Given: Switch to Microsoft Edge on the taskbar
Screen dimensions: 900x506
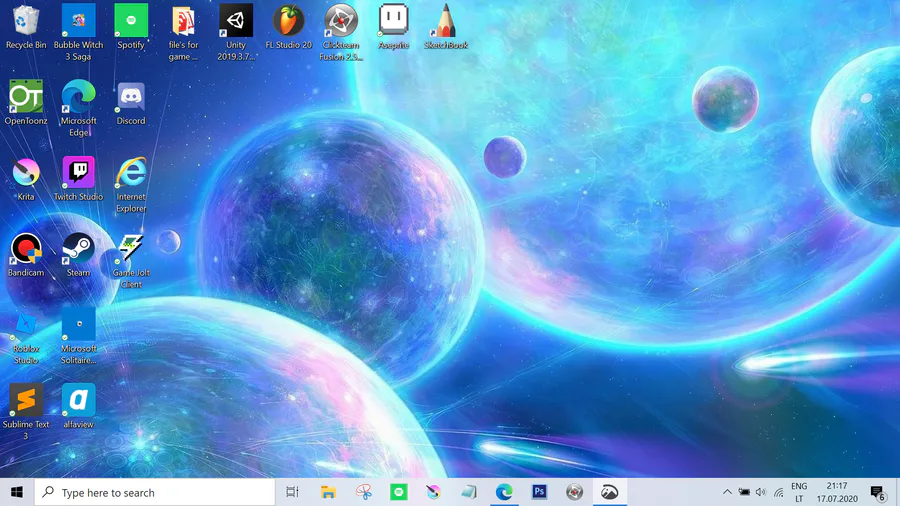Looking at the screenshot, I should coord(504,492).
